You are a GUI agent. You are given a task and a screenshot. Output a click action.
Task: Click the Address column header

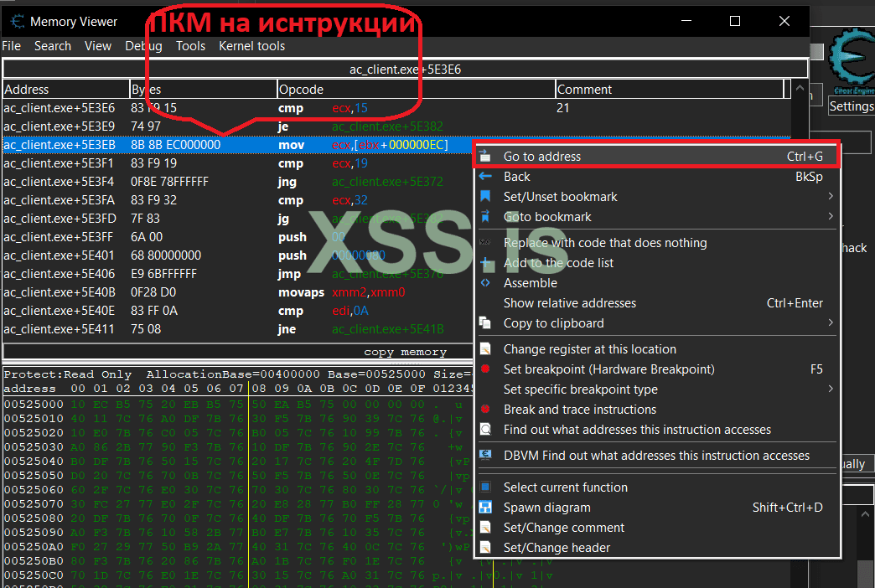(x=66, y=90)
